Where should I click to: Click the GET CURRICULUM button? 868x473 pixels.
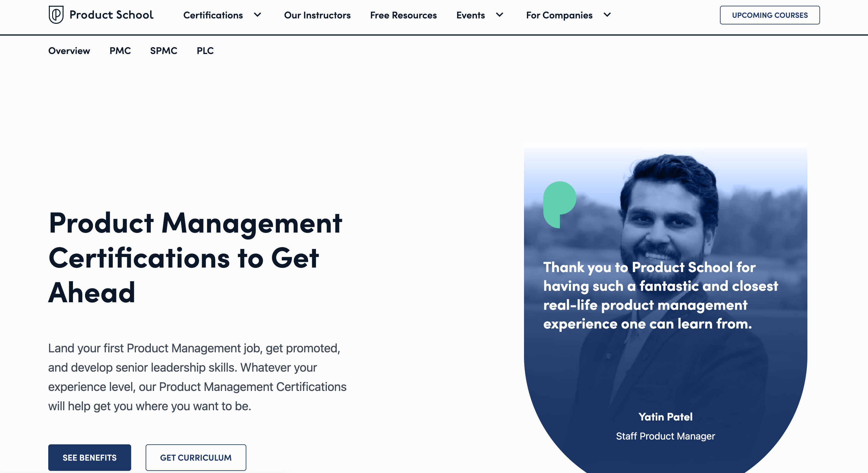(x=196, y=457)
